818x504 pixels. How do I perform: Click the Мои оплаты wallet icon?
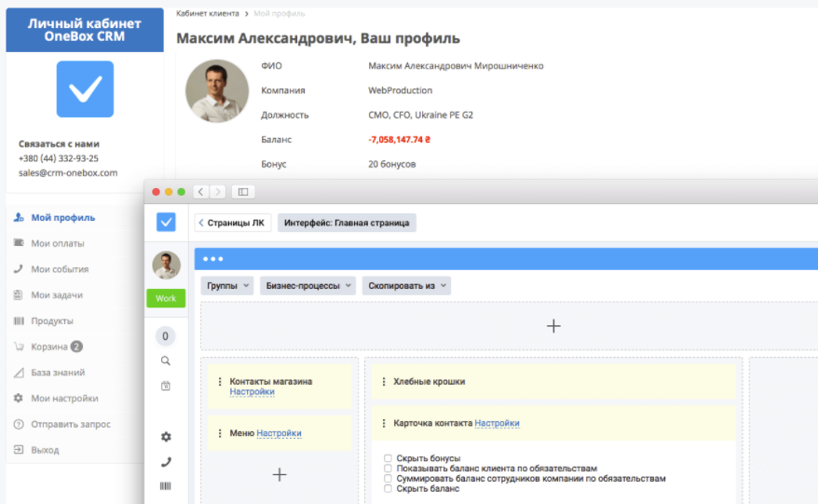(x=19, y=243)
